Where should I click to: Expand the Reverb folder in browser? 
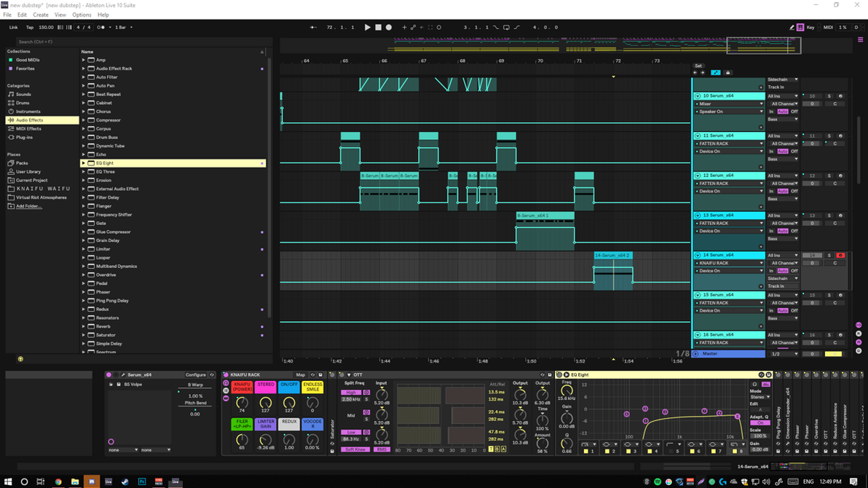click(x=84, y=326)
